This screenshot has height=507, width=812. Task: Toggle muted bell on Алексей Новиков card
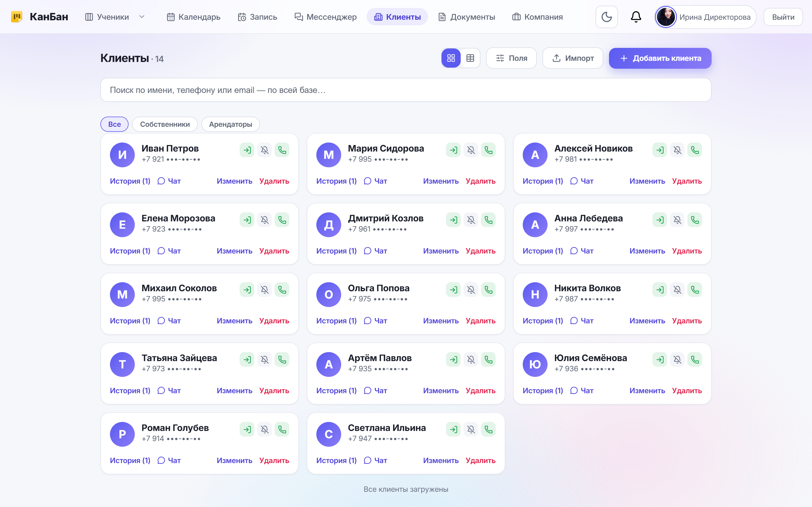click(677, 150)
